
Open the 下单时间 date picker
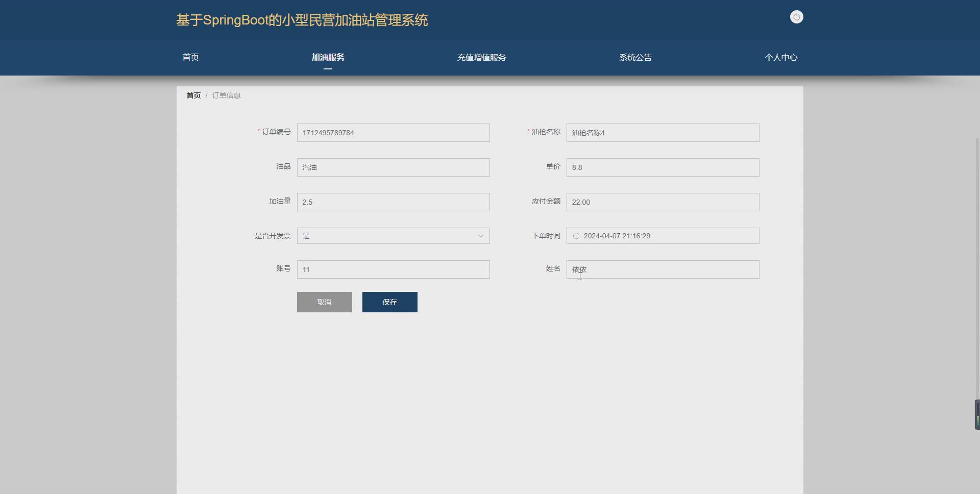pos(662,236)
